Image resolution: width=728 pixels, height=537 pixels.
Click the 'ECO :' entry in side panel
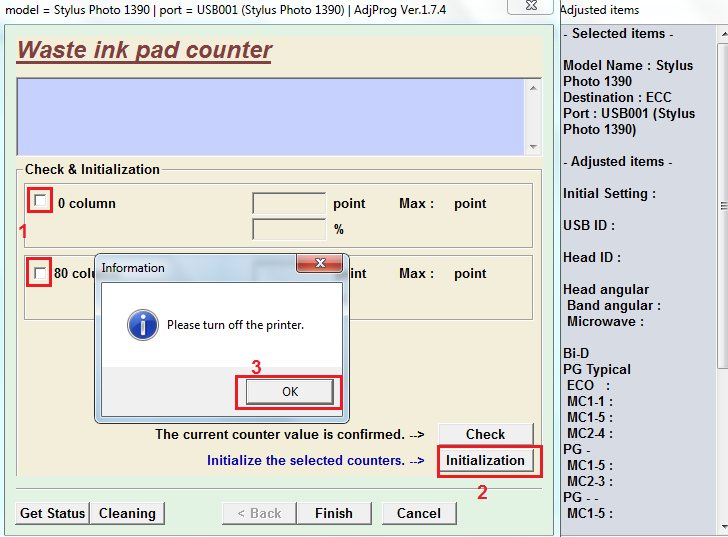[x=588, y=385]
